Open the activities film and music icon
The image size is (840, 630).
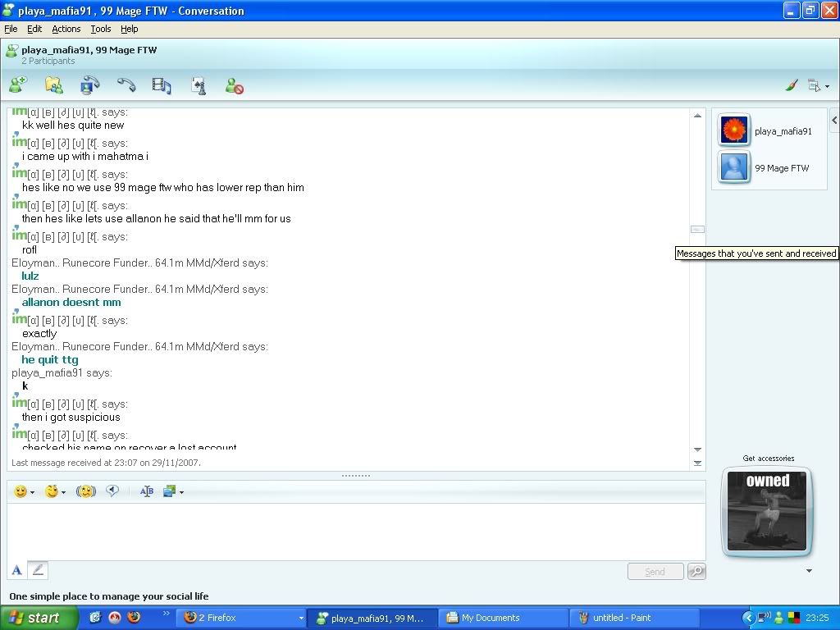[162, 84]
